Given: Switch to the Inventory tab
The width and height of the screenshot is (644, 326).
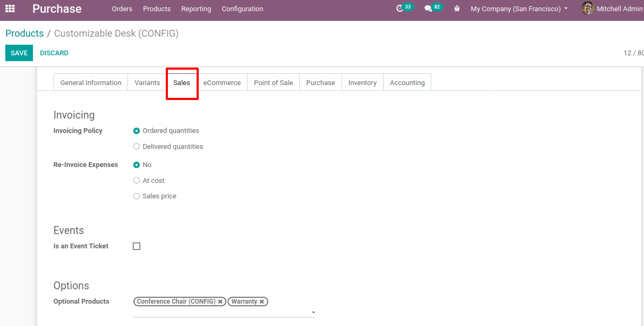Looking at the screenshot, I should 362,82.
